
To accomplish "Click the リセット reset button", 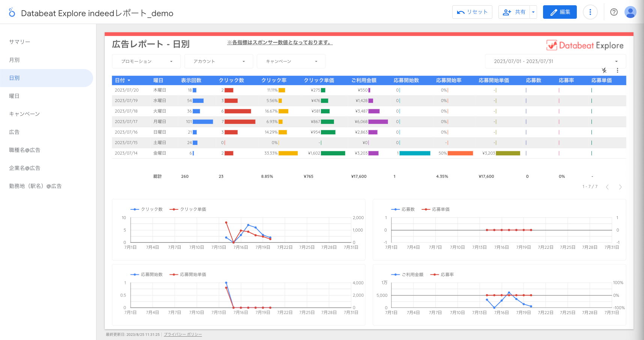I will tap(472, 12).
